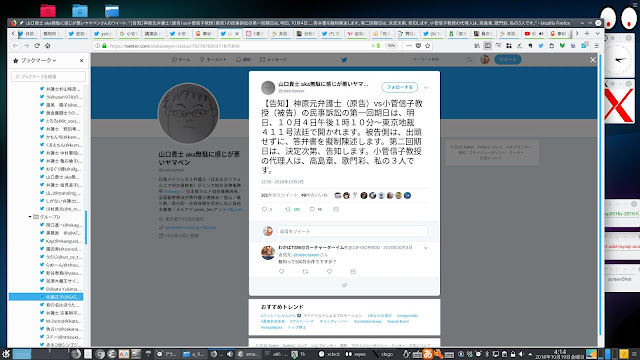Open the Twitter account avatar menu
640x360 pixels.
(x=484, y=60)
